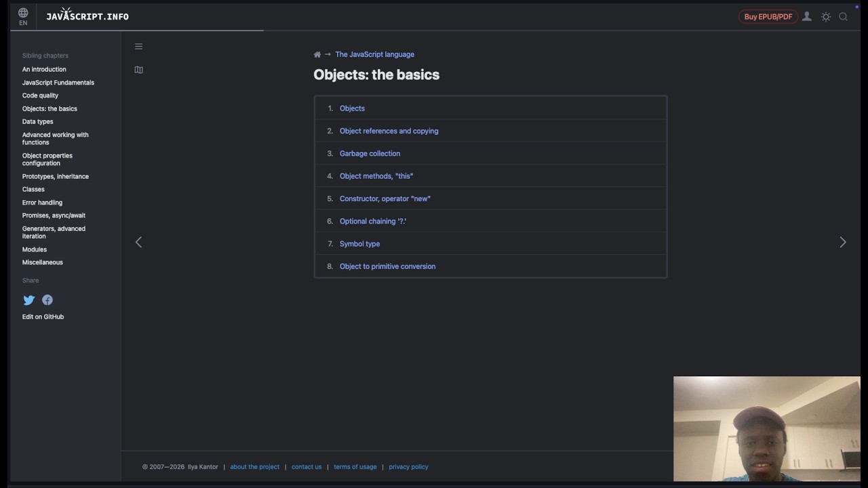The height and width of the screenshot is (488, 868).
Task: Select Generators, advanced iteration sidebar item
Action: click(54, 232)
